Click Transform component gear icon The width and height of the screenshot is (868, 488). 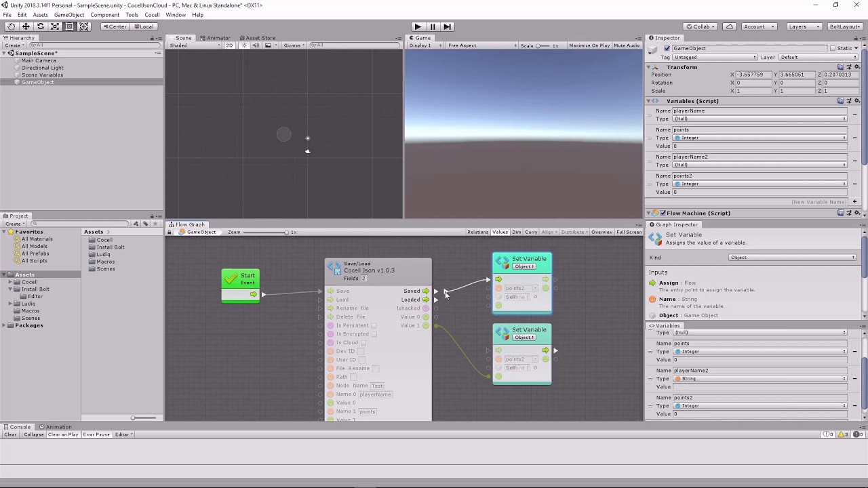[856, 67]
